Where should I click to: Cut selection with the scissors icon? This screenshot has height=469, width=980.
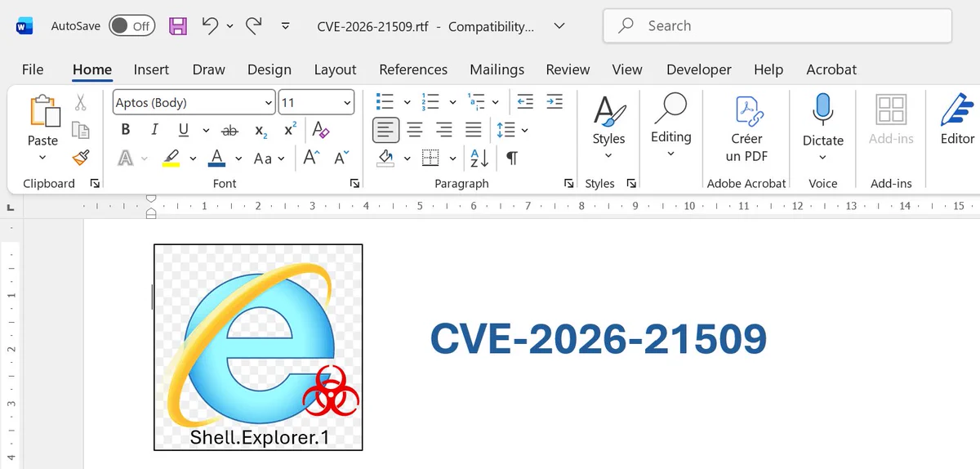click(x=80, y=103)
